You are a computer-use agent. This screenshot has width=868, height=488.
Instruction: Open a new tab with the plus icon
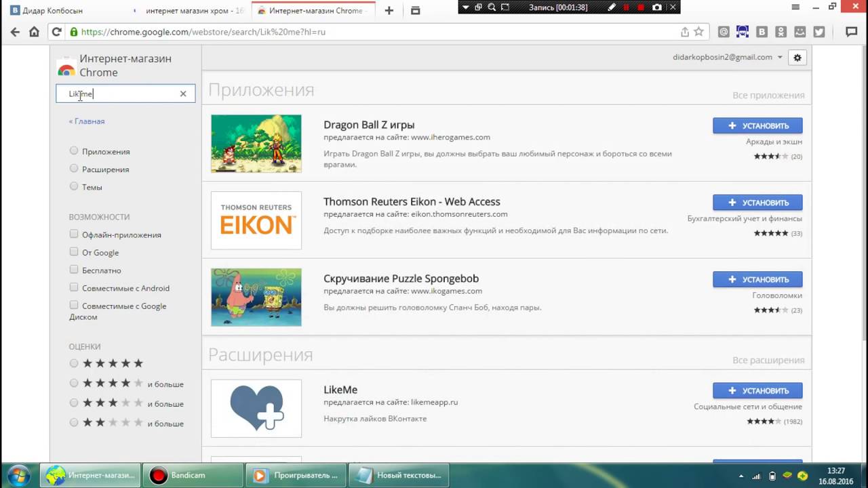pos(389,11)
